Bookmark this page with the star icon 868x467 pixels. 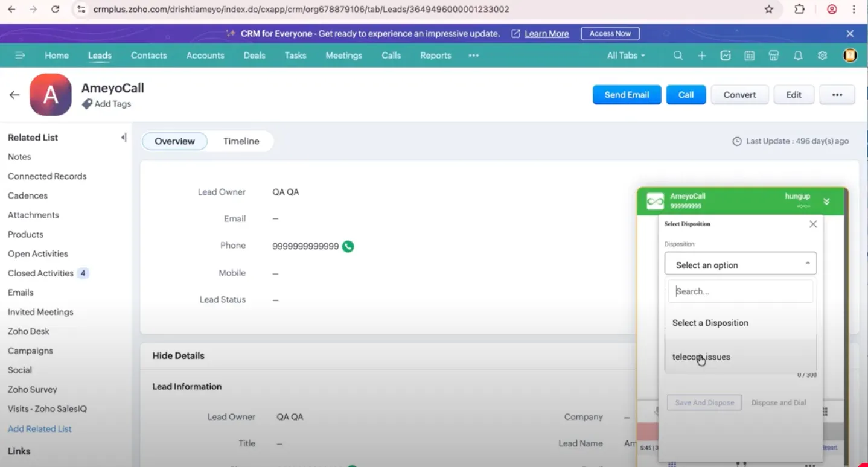(x=769, y=10)
